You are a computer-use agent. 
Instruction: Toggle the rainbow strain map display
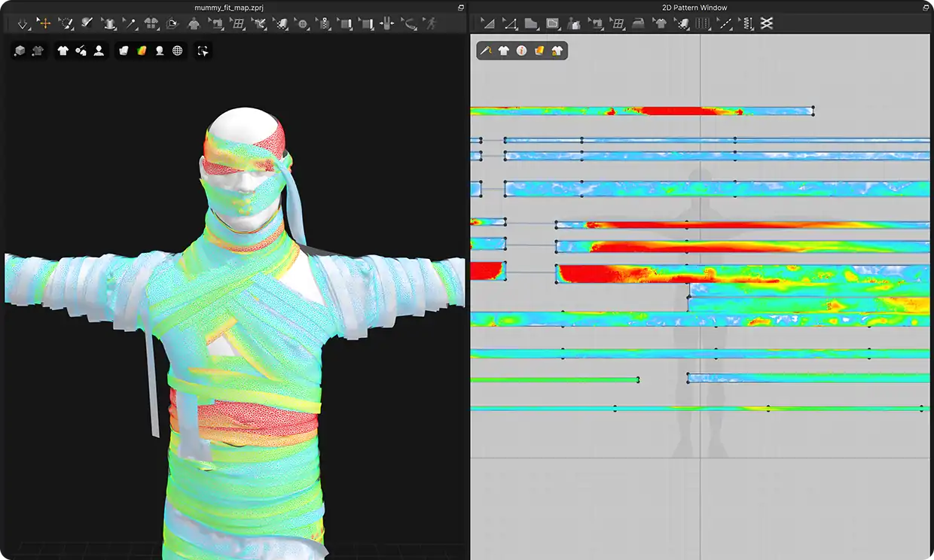pyautogui.click(x=141, y=51)
